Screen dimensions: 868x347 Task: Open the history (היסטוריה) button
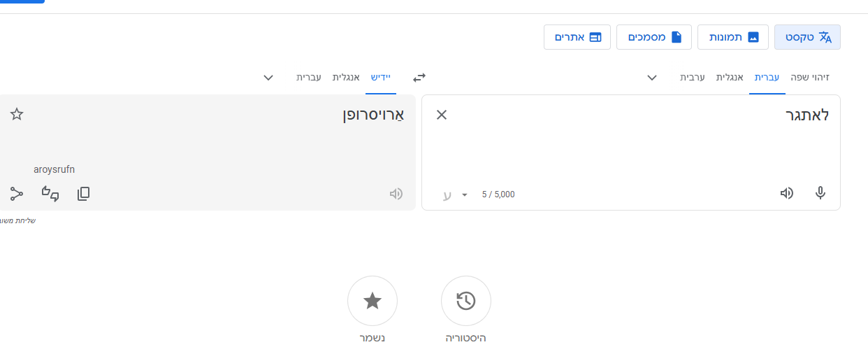[x=466, y=301]
